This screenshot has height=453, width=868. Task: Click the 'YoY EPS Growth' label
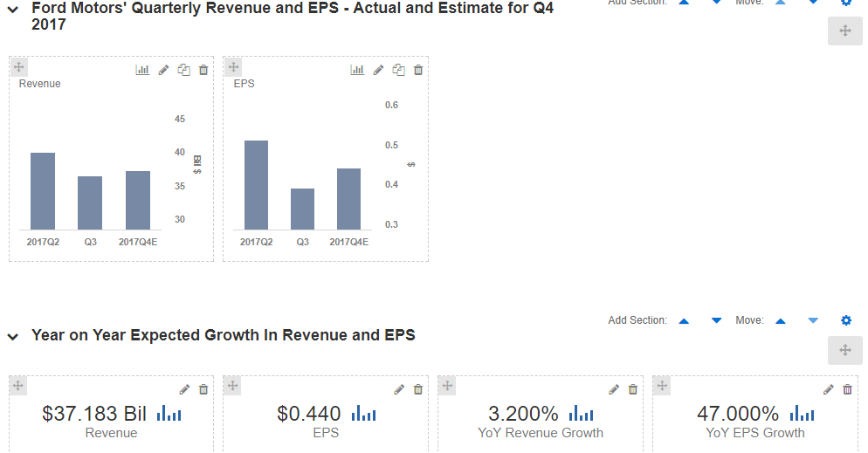click(x=755, y=433)
